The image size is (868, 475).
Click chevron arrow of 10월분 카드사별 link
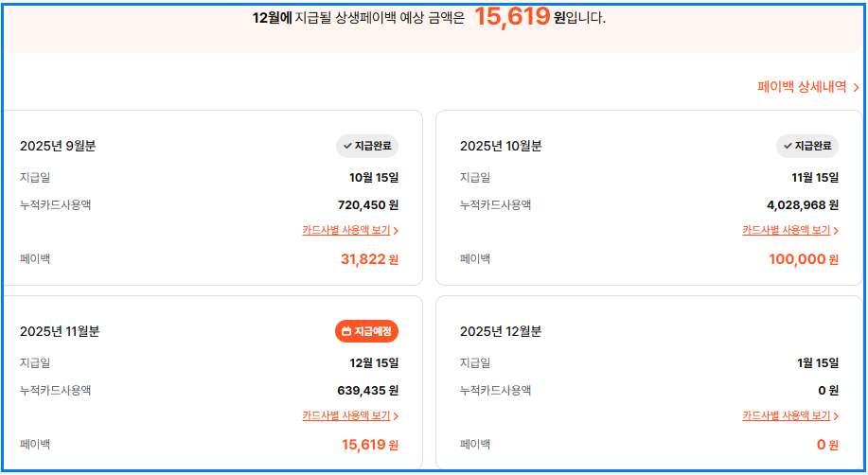coord(836,230)
